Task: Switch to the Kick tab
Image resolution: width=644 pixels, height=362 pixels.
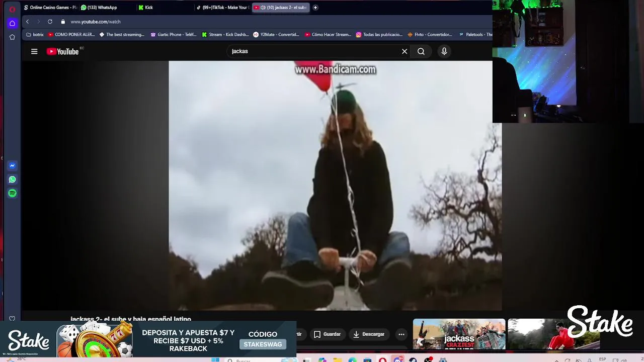Action: [165, 8]
